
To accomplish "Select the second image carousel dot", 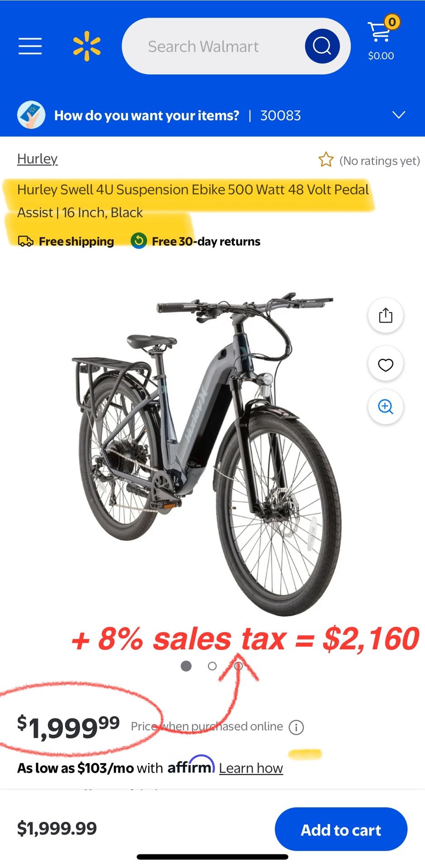I will coord(212,666).
